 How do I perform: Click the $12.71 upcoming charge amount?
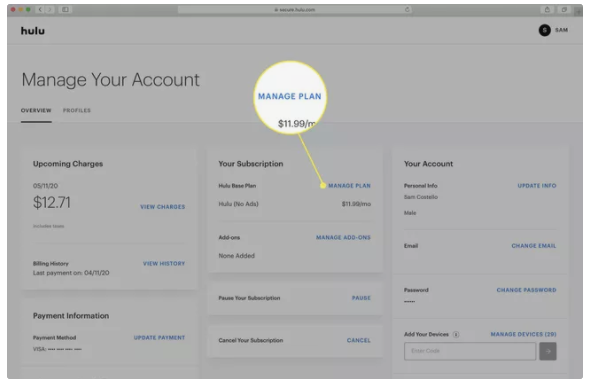(x=52, y=202)
